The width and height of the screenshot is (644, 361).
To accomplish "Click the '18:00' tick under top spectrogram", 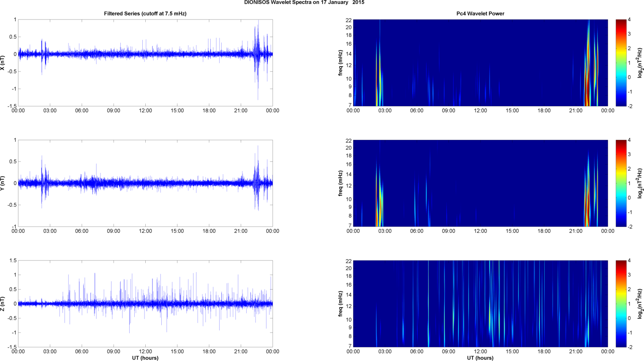I will coord(544,111).
